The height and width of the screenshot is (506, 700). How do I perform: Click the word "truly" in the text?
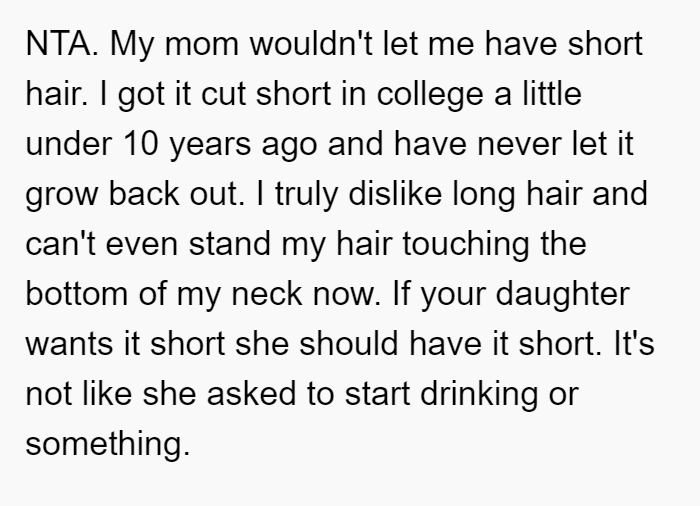[306, 194]
